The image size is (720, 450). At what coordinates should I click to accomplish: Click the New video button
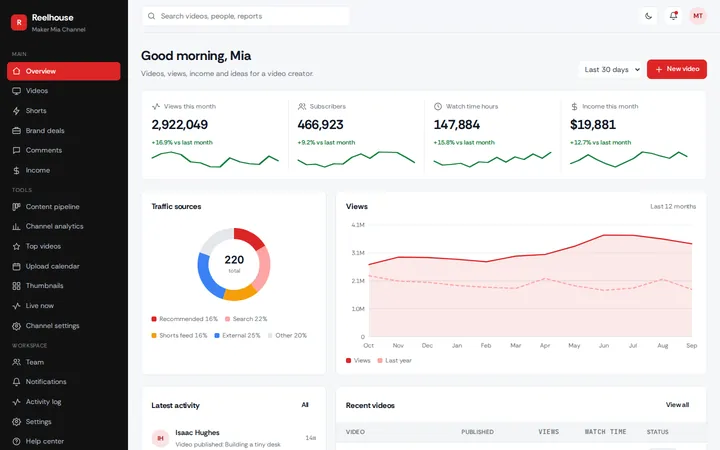point(677,69)
